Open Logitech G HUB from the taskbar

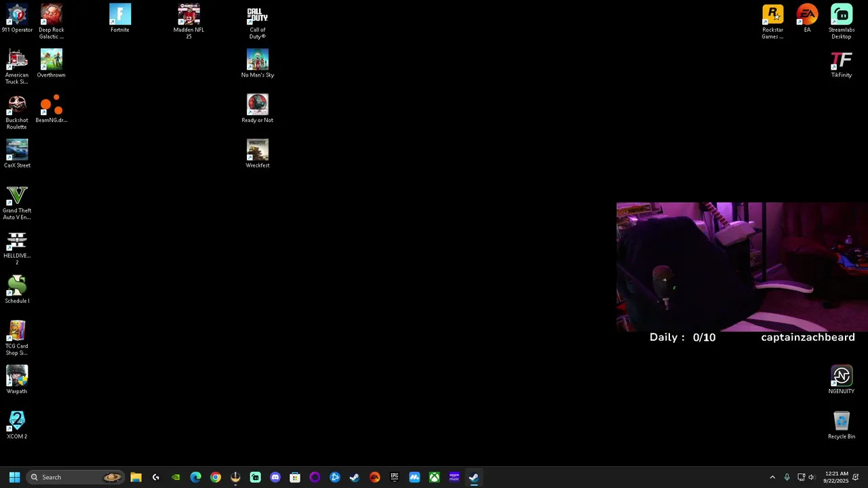click(156, 477)
